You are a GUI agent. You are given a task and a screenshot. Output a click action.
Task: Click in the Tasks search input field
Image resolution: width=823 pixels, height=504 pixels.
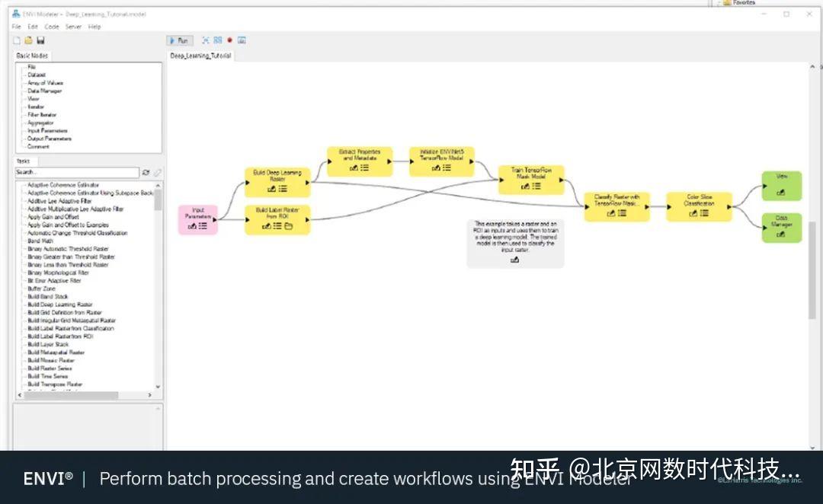tap(76, 172)
